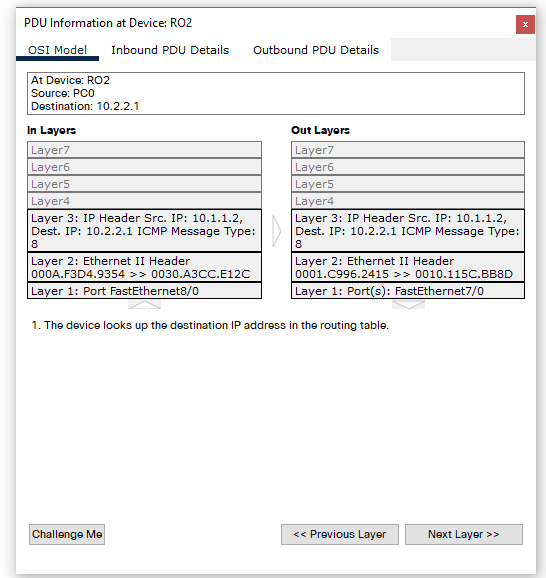This screenshot has height=578, width=546.
Task: Click the down arrow below Out Layers
Action: pyautogui.click(x=408, y=304)
